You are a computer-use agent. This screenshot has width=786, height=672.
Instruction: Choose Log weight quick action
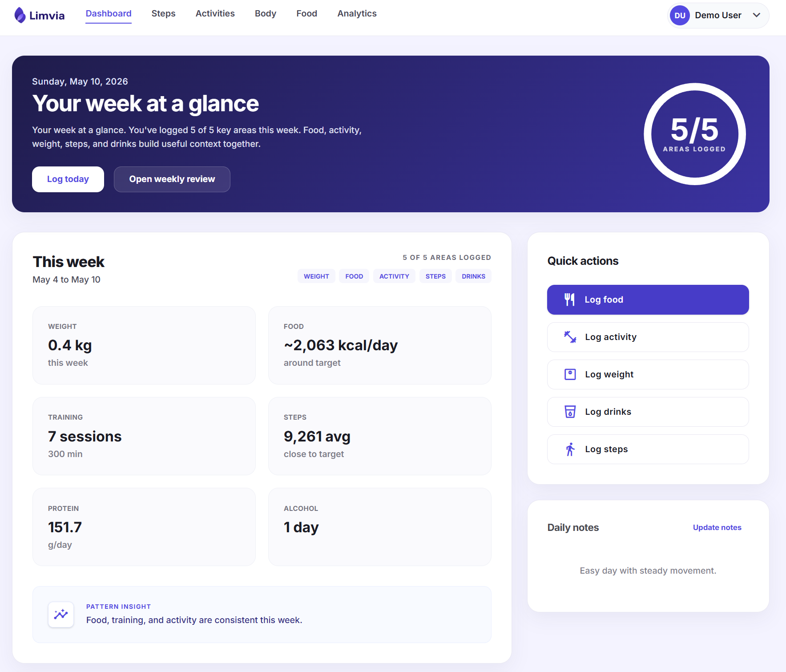pos(648,374)
